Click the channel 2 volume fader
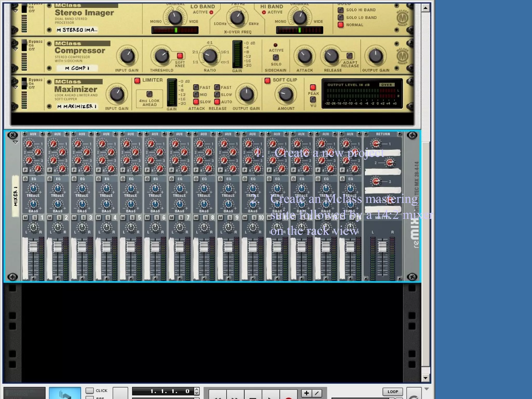 pyautogui.click(x=58, y=247)
